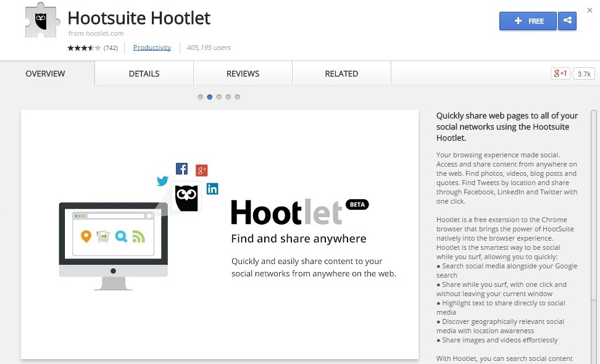Select the first screenshot carousel dot

(x=200, y=97)
